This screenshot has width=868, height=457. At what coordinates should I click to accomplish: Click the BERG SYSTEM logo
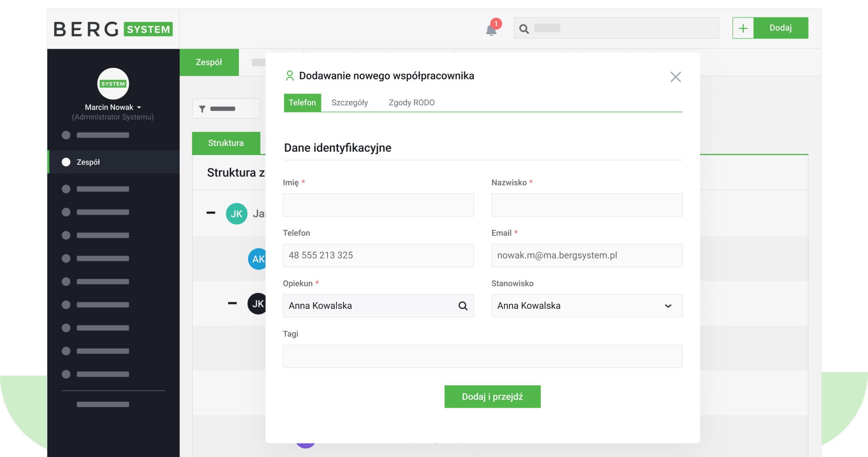[x=113, y=29]
